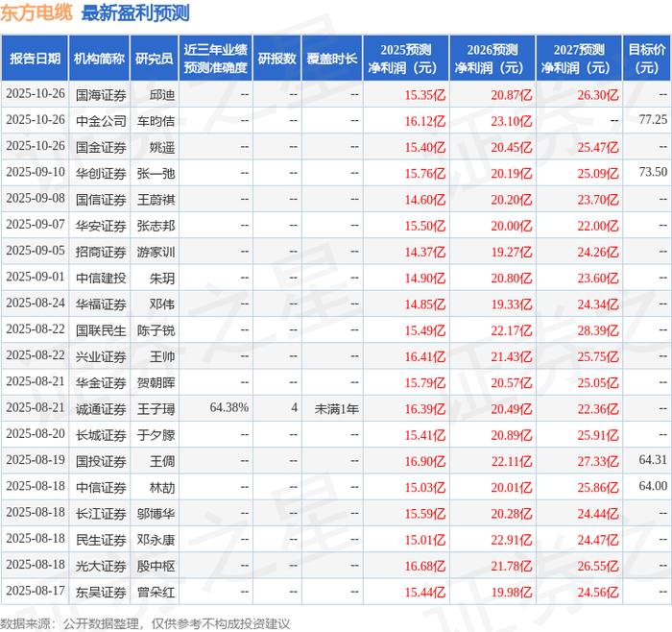Click 2025 forecast 16.68亿
The image size is (672, 632).
(x=425, y=566)
